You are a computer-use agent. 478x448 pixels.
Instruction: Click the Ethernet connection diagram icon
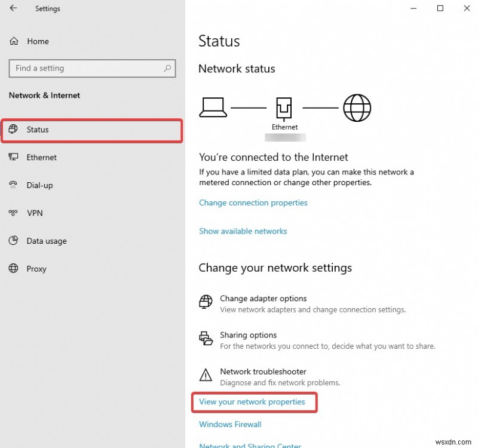[x=284, y=108]
